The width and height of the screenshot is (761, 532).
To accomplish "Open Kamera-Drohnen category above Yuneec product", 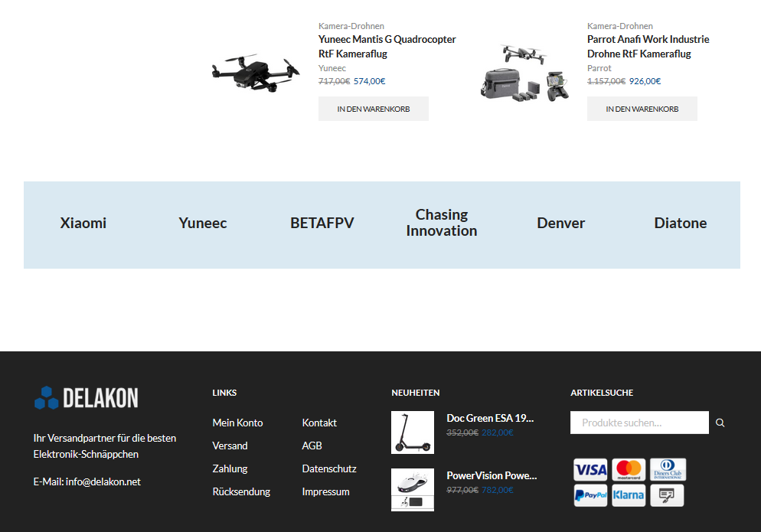I will tap(351, 26).
